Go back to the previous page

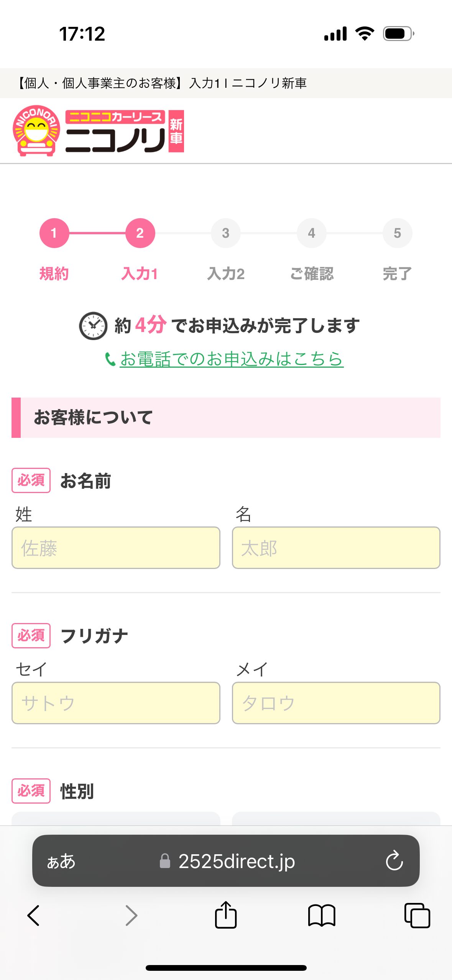34,915
